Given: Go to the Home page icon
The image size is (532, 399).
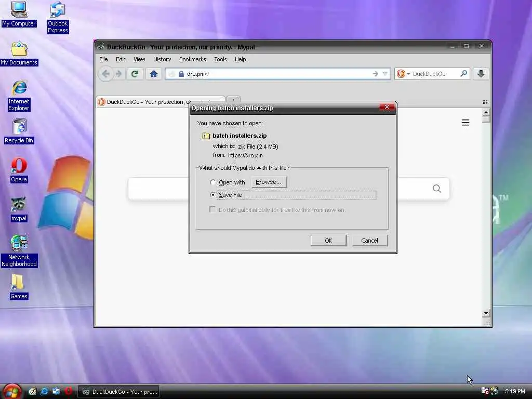Looking at the screenshot, I should (x=154, y=74).
